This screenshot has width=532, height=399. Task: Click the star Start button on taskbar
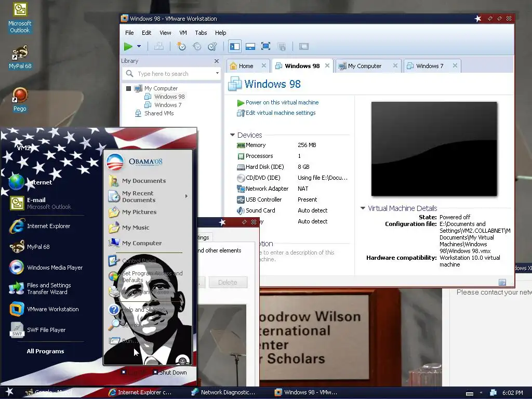click(x=9, y=392)
